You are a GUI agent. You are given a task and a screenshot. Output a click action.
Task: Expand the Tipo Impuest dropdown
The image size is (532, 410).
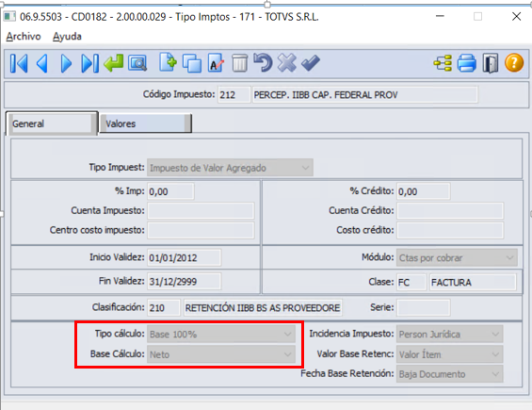pos(230,168)
